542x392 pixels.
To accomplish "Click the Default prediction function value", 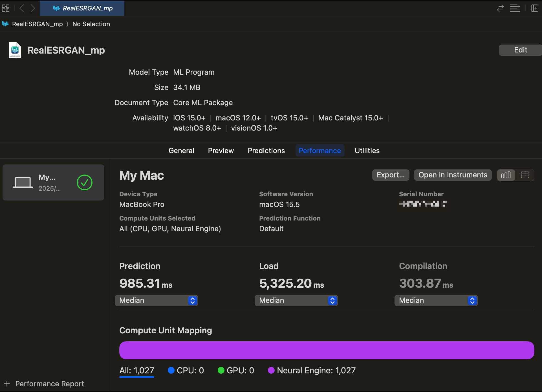I will pos(271,229).
